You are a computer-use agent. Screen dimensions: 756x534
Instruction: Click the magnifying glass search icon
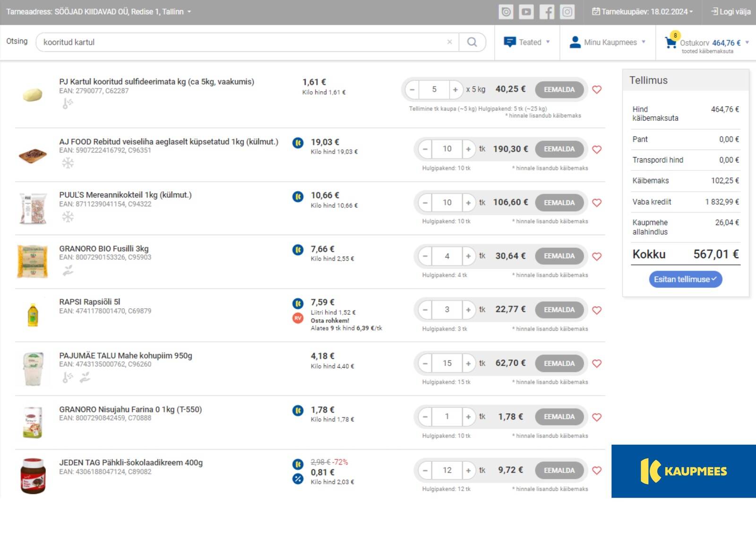pos(472,42)
